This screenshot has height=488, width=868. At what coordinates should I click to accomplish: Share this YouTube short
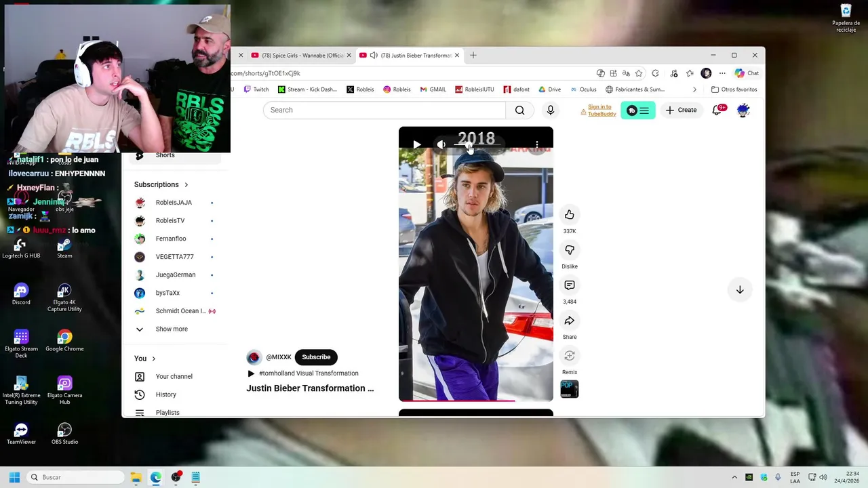(570, 321)
